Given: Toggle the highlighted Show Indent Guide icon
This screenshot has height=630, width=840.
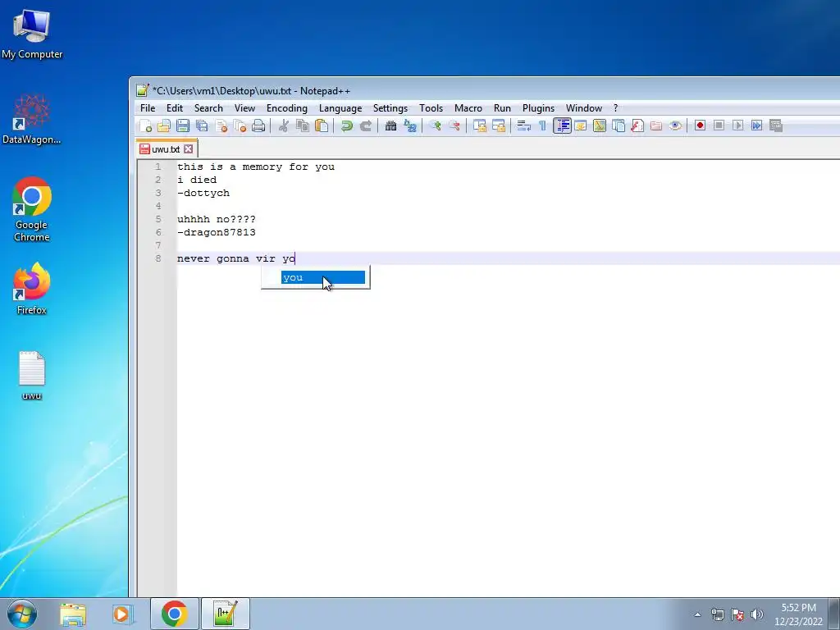Looking at the screenshot, I should coord(562,126).
